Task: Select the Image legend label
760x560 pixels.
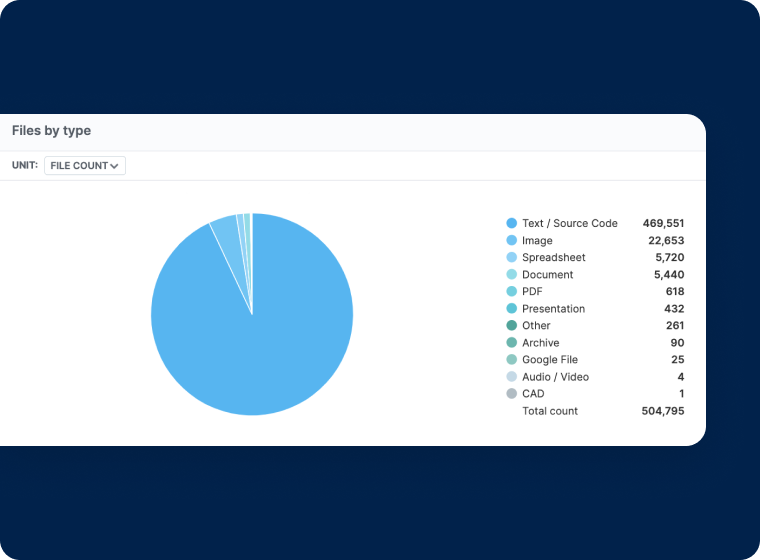Action: coord(537,241)
